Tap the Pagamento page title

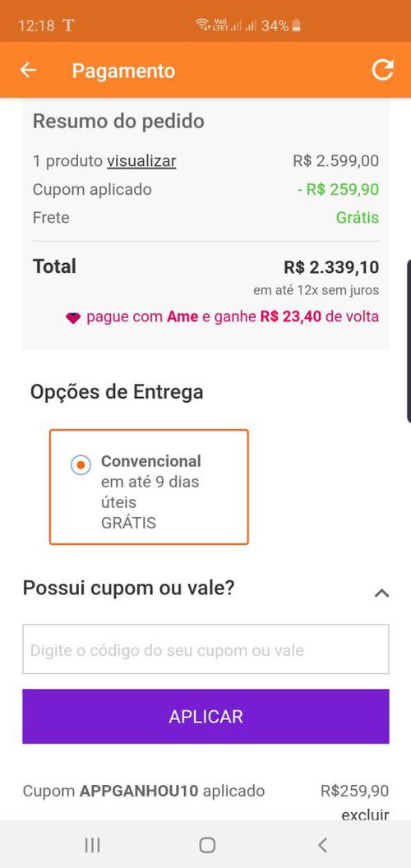[x=123, y=71]
